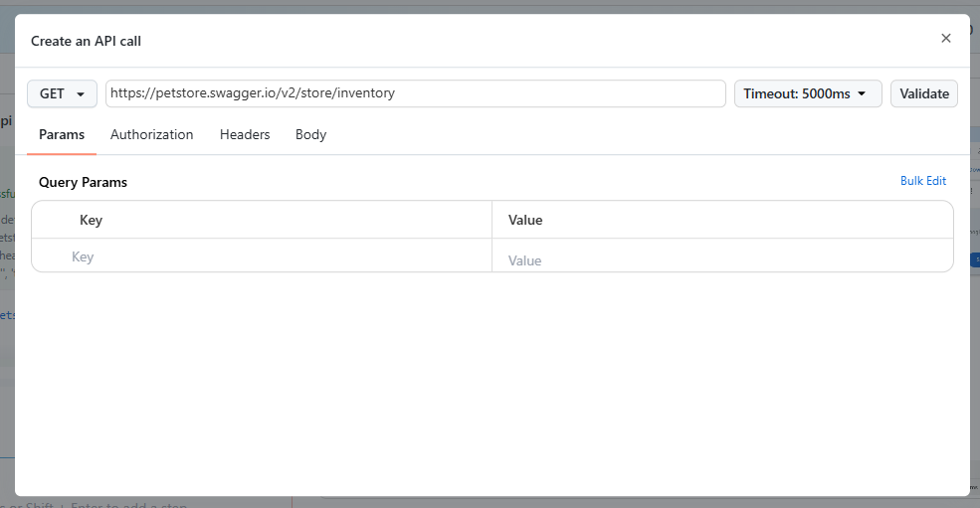Screen dimensions: 980x508
Task: Switch to the Headers tab
Action: (x=245, y=135)
